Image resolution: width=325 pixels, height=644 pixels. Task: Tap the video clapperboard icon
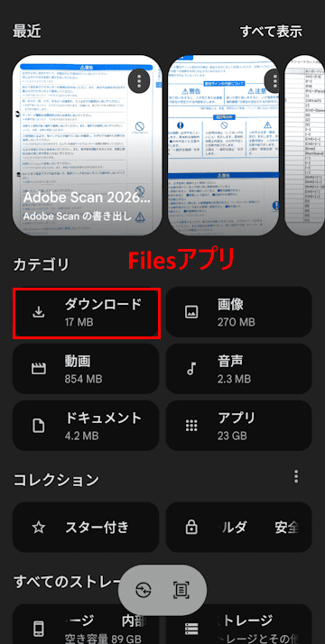pyautogui.click(x=39, y=369)
